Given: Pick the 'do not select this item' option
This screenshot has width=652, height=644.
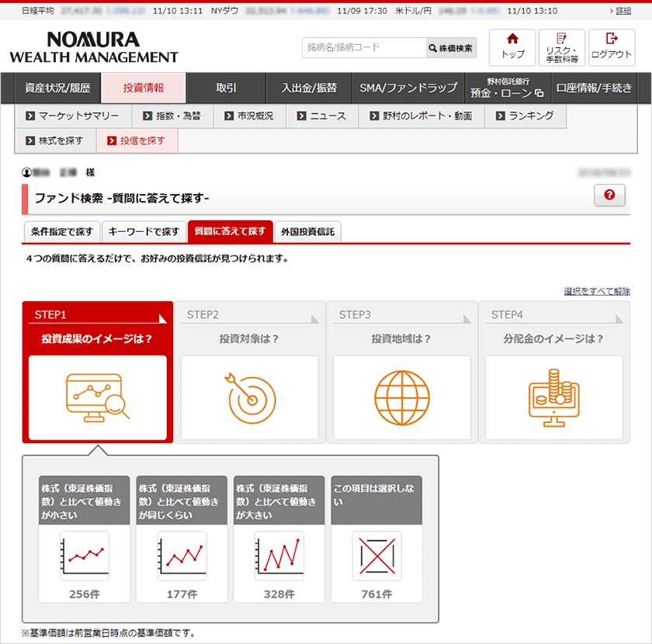Looking at the screenshot, I should pyautogui.click(x=376, y=555).
